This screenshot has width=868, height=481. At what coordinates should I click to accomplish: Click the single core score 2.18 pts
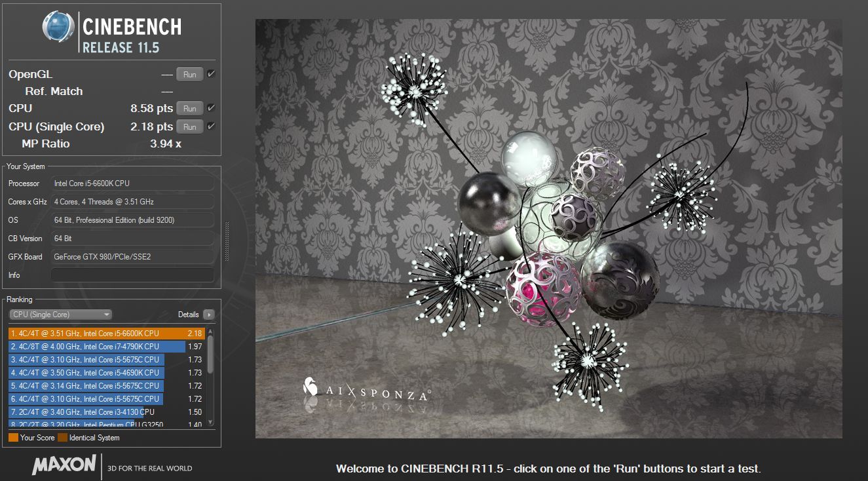click(152, 126)
